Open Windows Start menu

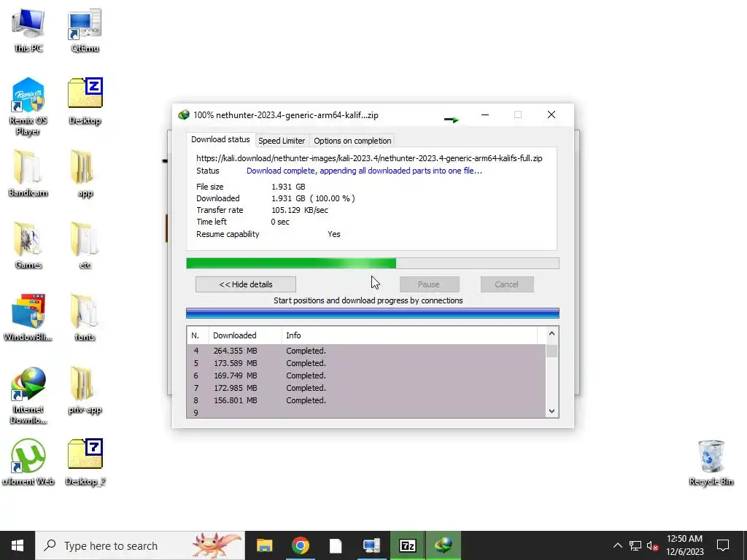click(x=18, y=545)
